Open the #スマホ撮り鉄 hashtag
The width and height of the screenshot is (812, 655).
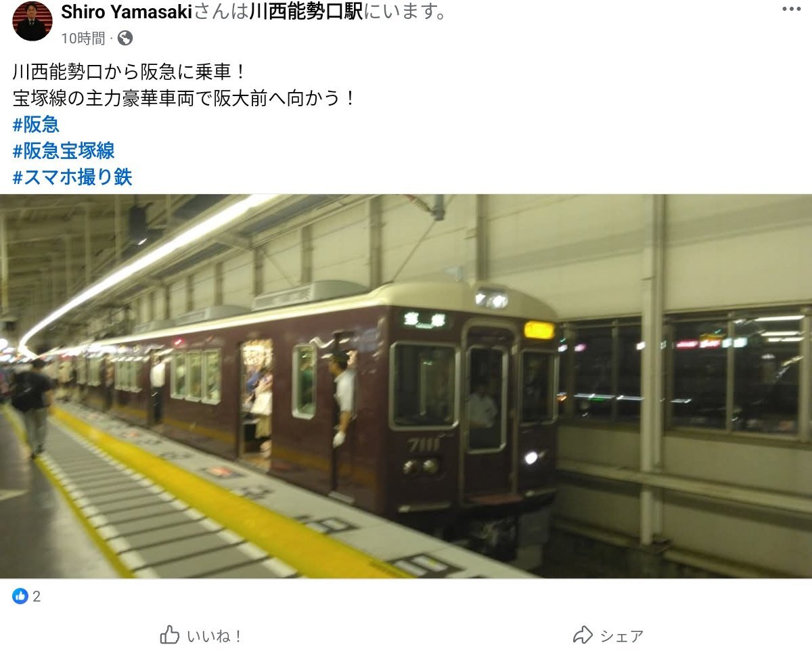pyautogui.click(x=72, y=177)
